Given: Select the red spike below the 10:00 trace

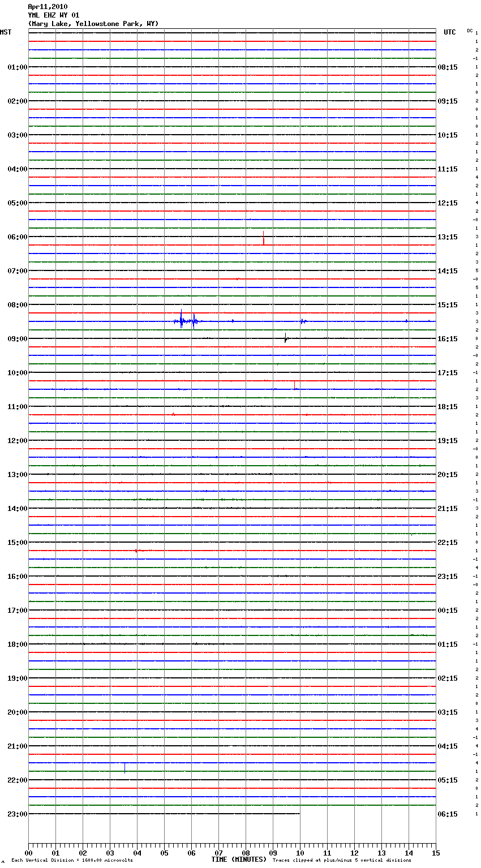Looking at the screenshot, I should 295,385.
